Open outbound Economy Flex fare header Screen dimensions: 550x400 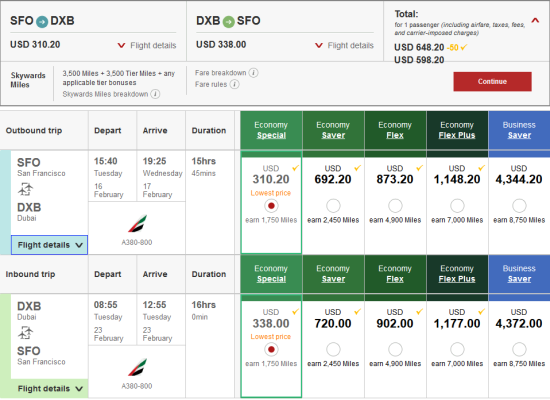[x=395, y=130]
